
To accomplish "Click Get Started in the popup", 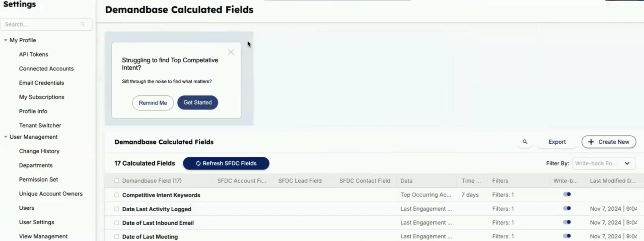I will 197,102.
